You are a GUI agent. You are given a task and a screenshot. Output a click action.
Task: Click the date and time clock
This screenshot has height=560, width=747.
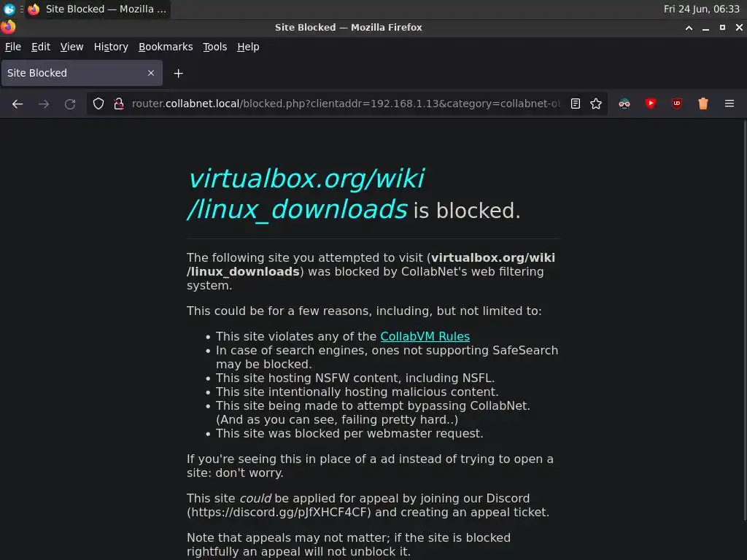pyautogui.click(x=701, y=9)
